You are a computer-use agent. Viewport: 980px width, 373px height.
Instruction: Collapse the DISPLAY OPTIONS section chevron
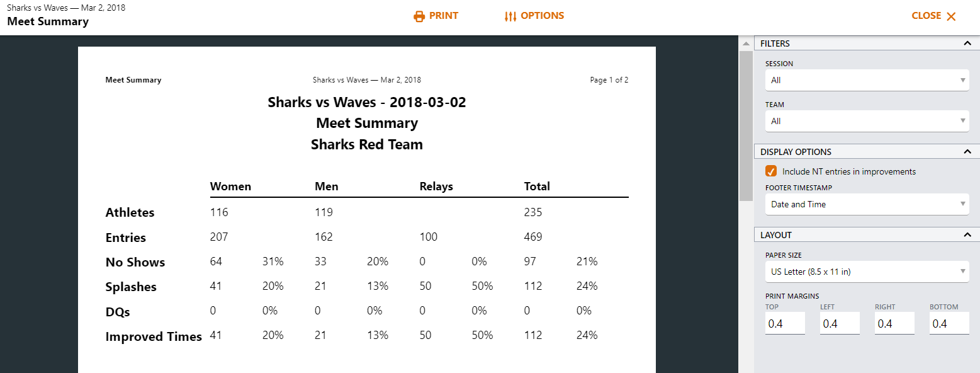point(967,152)
